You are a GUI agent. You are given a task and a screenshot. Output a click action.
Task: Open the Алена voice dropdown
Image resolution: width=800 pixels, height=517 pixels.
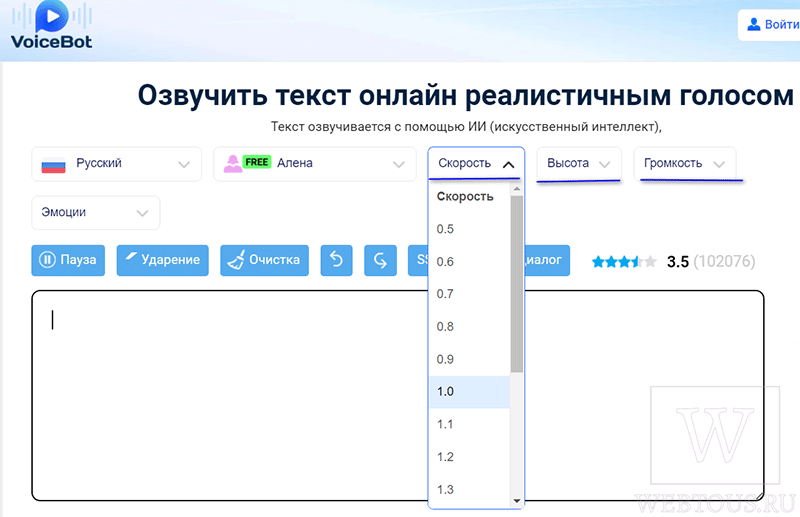(x=315, y=164)
